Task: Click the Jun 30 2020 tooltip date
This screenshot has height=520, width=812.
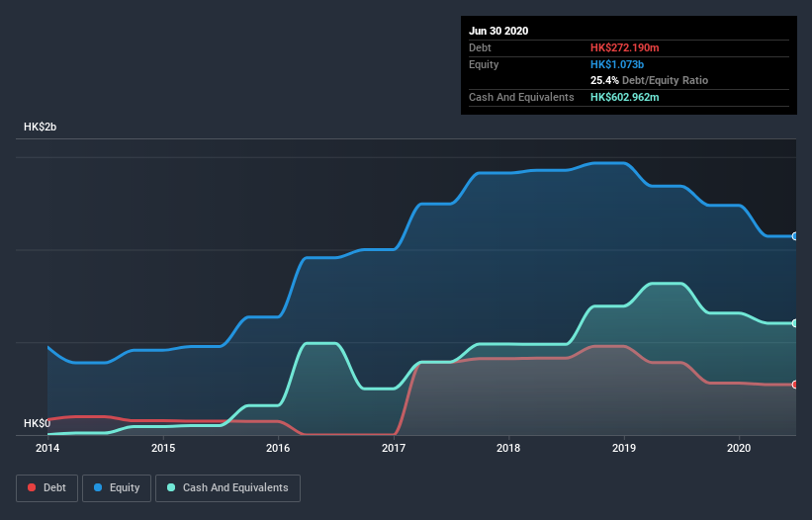Action: 498,31
